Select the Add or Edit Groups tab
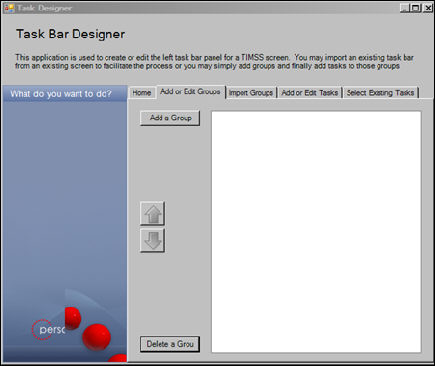The width and height of the screenshot is (435, 366). point(190,92)
